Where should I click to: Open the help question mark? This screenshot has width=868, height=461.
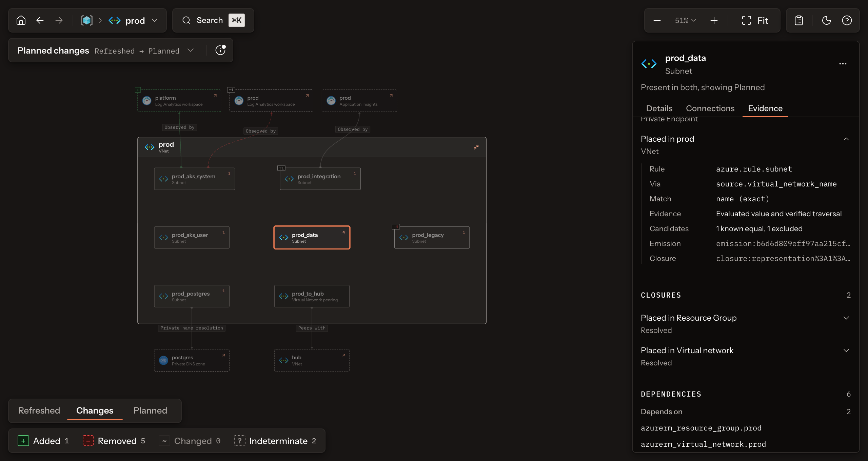[847, 20]
